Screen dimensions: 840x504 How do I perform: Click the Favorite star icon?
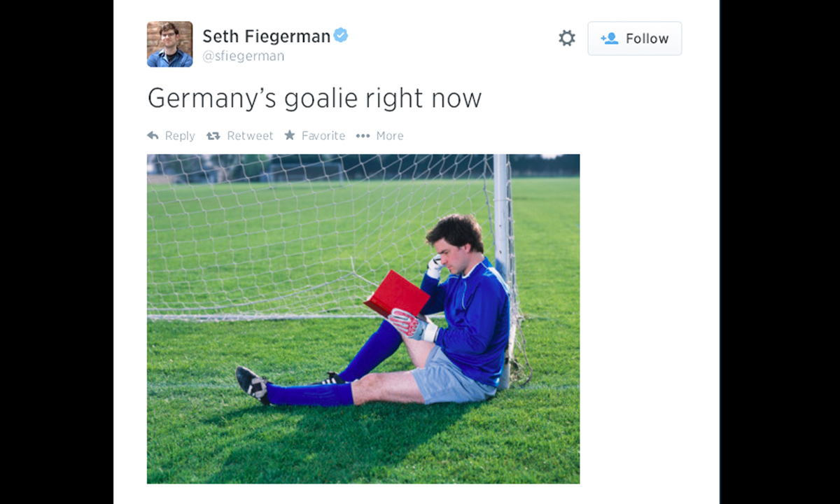290,136
